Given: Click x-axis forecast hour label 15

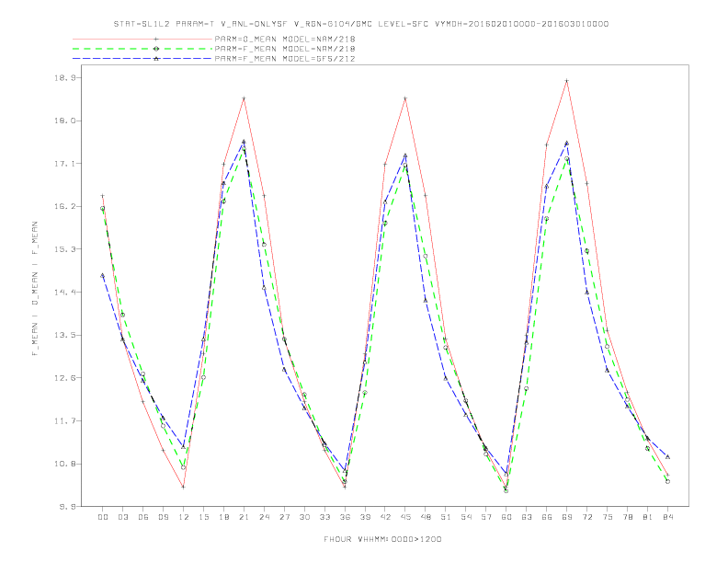Looking at the screenshot, I should (x=204, y=517).
